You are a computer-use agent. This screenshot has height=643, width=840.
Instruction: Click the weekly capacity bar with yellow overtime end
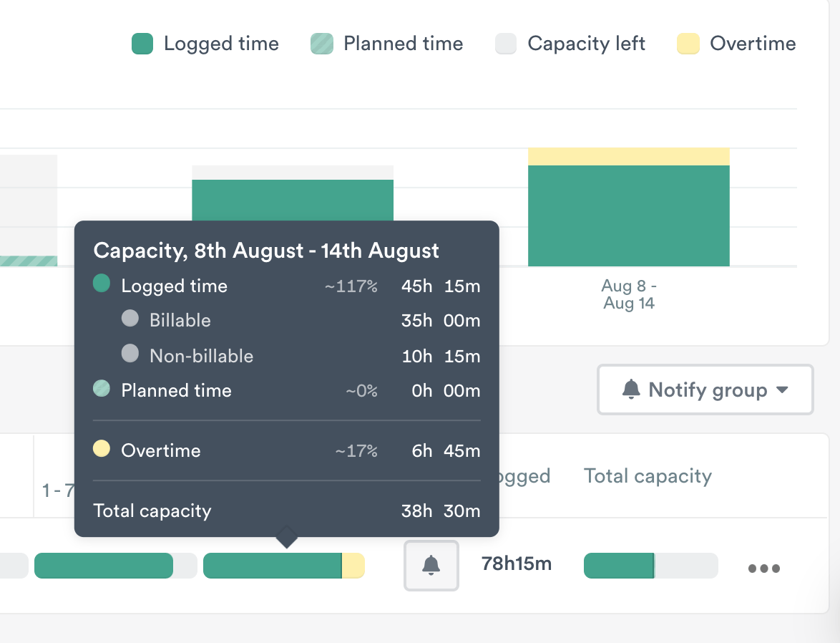(x=283, y=565)
